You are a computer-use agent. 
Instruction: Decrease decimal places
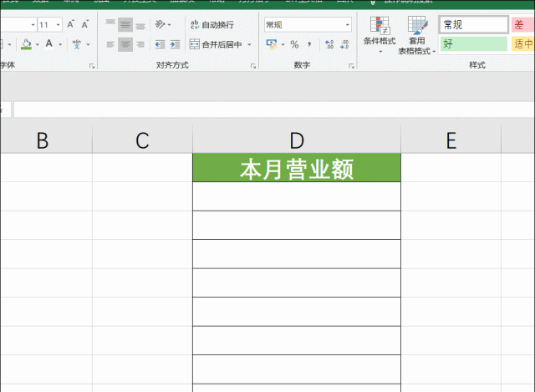pyautogui.click(x=344, y=44)
